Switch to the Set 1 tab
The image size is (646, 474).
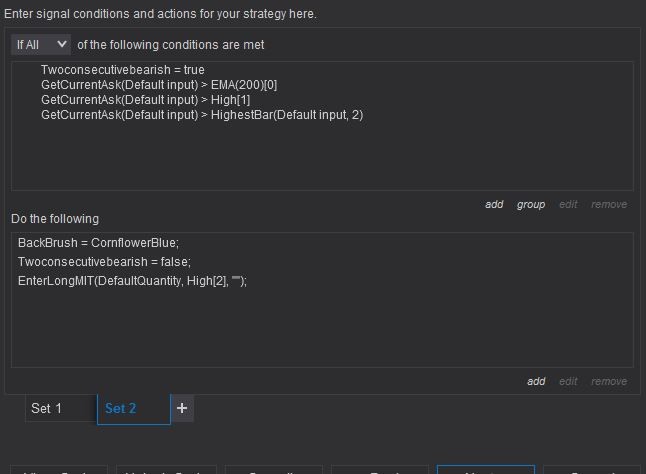pos(47,408)
